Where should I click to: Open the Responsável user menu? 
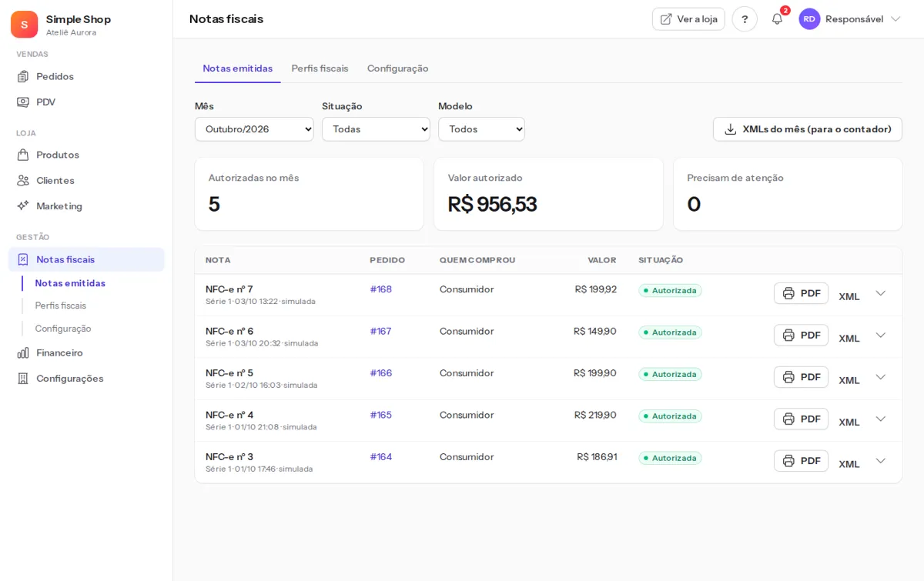tap(850, 19)
